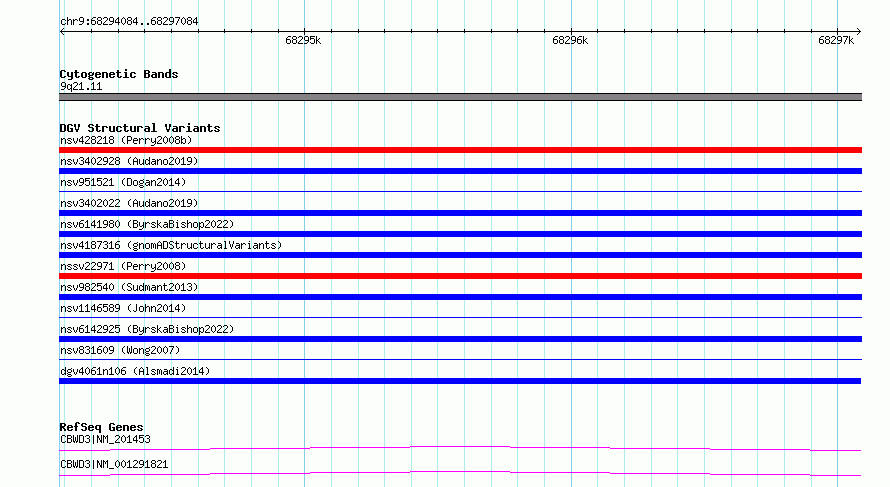Open the DGV Structural Variants track title
The height and width of the screenshot is (487, 890).
pyautogui.click(x=140, y=128)
